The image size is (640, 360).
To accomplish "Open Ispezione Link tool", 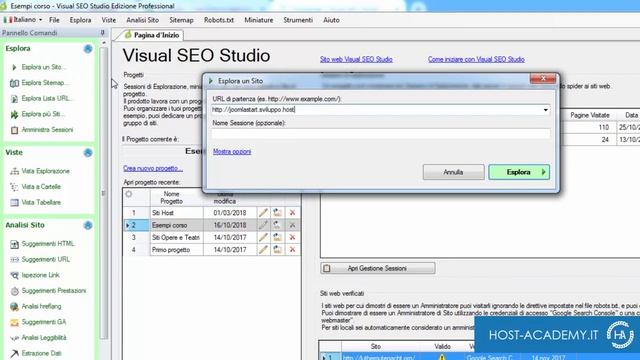I will click(40, 275).
